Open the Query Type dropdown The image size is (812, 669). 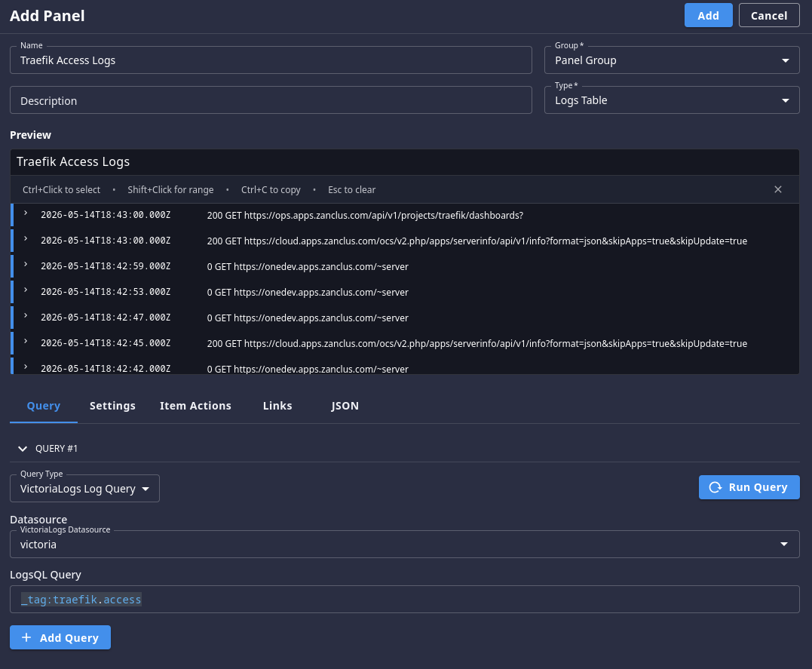click(x=84, y=489)
